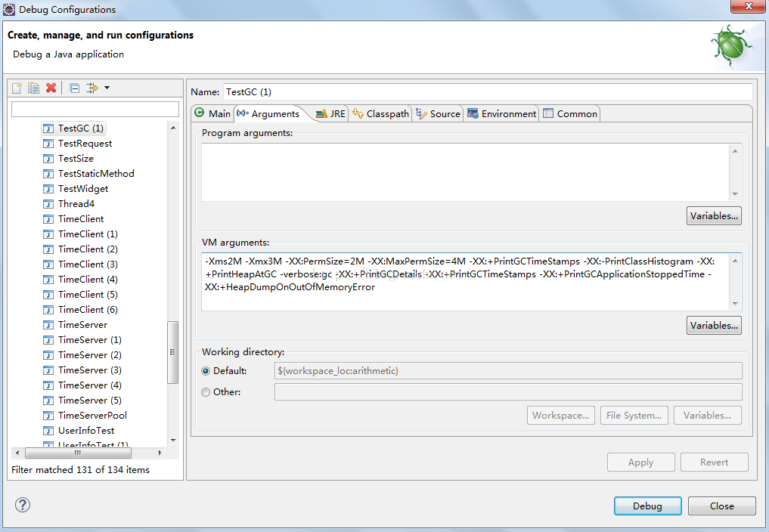Switch to the Classpath tab
769x532 pixels.
[380, 114]
